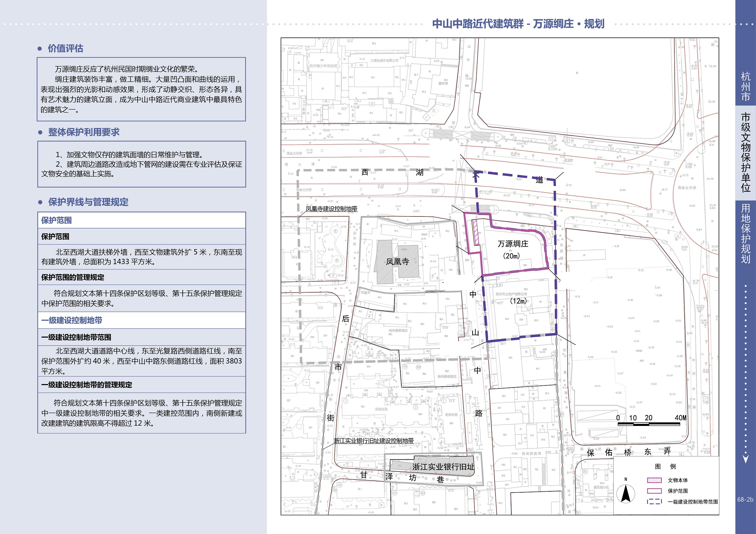Click the hatched 文物本体 legend symbol
Viewport: 756px width, 534px height.
tap(654, 480)
